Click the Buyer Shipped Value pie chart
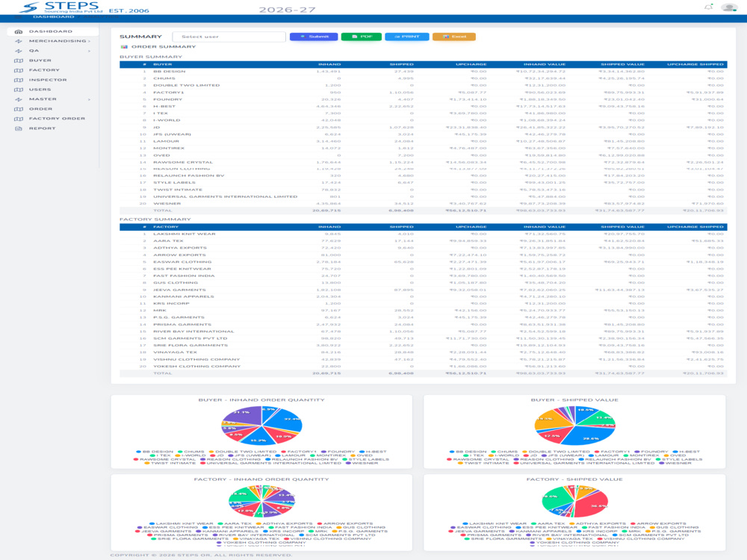The width and height of the screenshot is (747, 560). pyautogui.click(x=574, y=425)
